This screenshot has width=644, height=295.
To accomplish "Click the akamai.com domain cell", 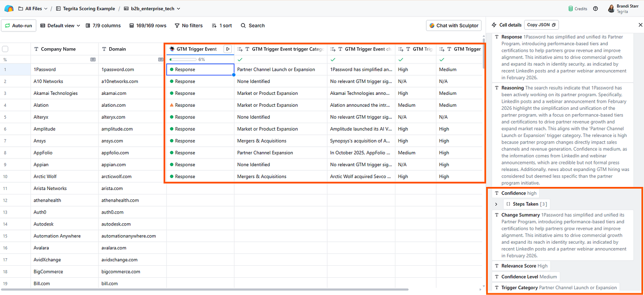I will pos(132,93).
